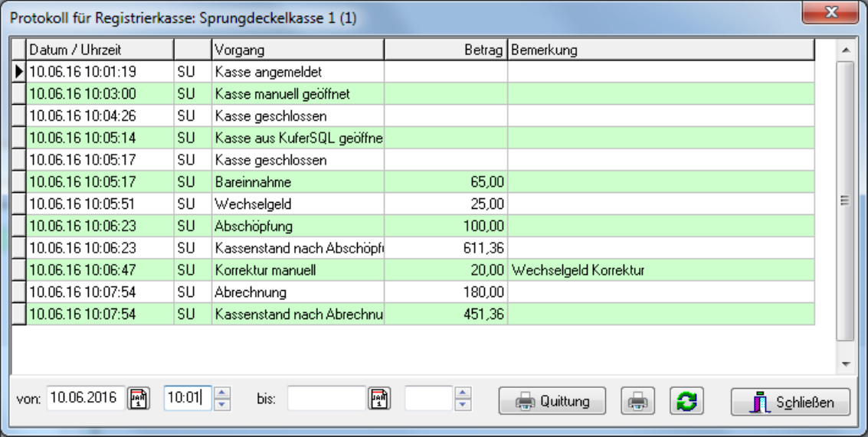Click the 'Vorgang' column header

[x=298, y=50]
